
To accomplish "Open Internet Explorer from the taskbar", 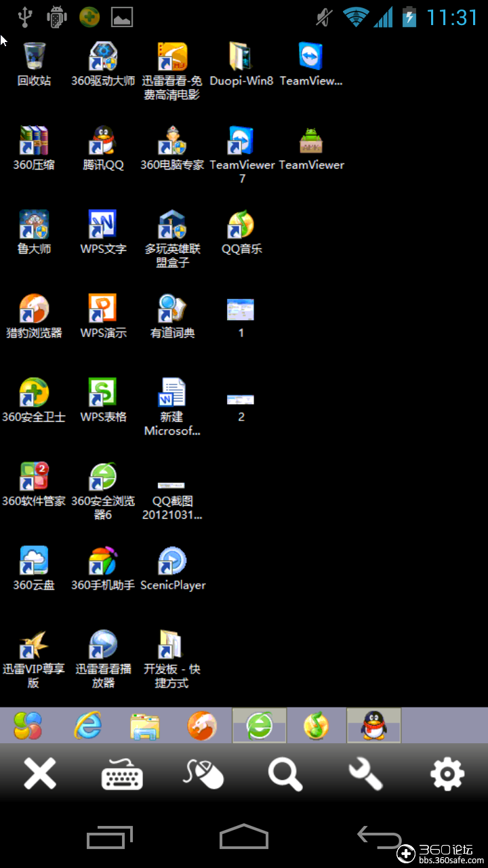I will pyautogui.click(x=87, y=726).
